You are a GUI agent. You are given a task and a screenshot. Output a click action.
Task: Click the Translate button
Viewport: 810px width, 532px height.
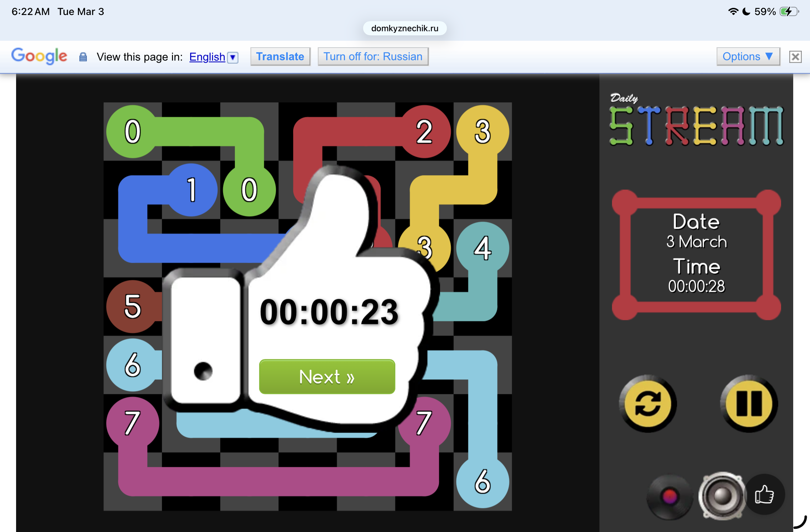280,56
